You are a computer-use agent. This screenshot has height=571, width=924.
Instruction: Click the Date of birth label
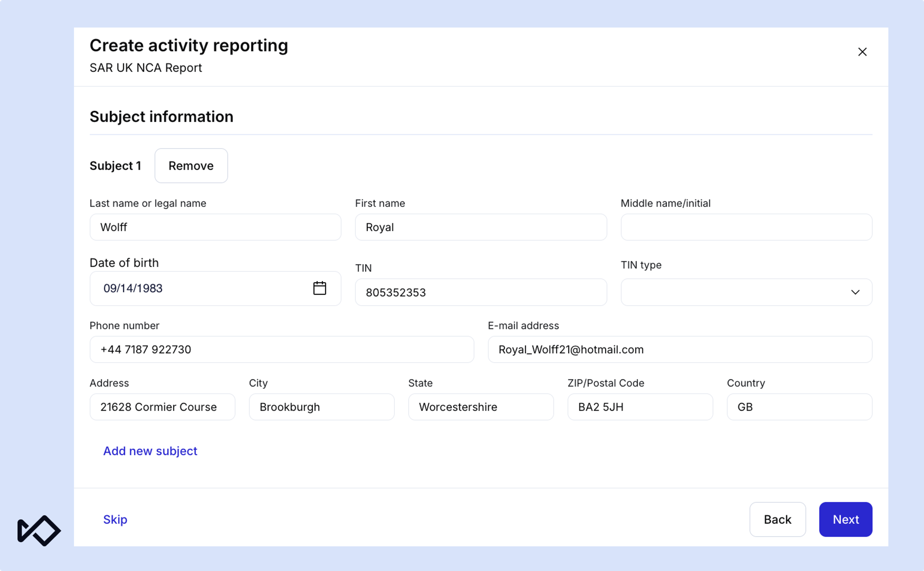(x=124, y=262)
